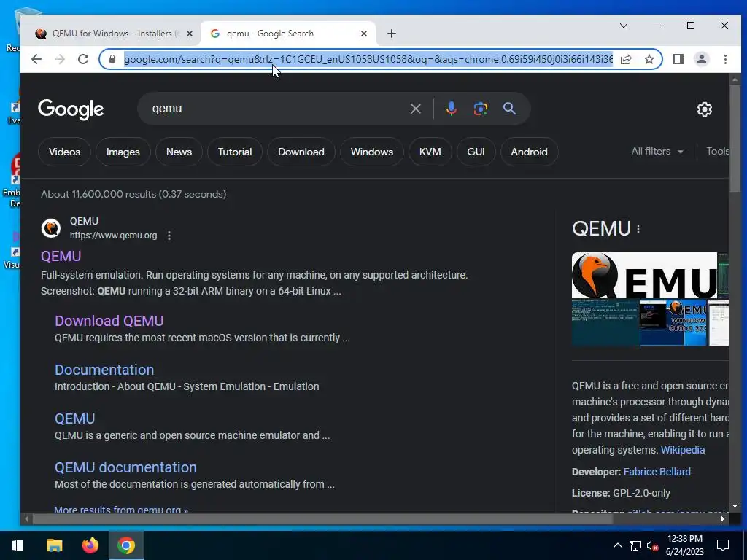Image resolution: width=747 pixels, height=560 pixels.
Task: Open the main QEMU result heading
Action: click(x=61, y=256)
